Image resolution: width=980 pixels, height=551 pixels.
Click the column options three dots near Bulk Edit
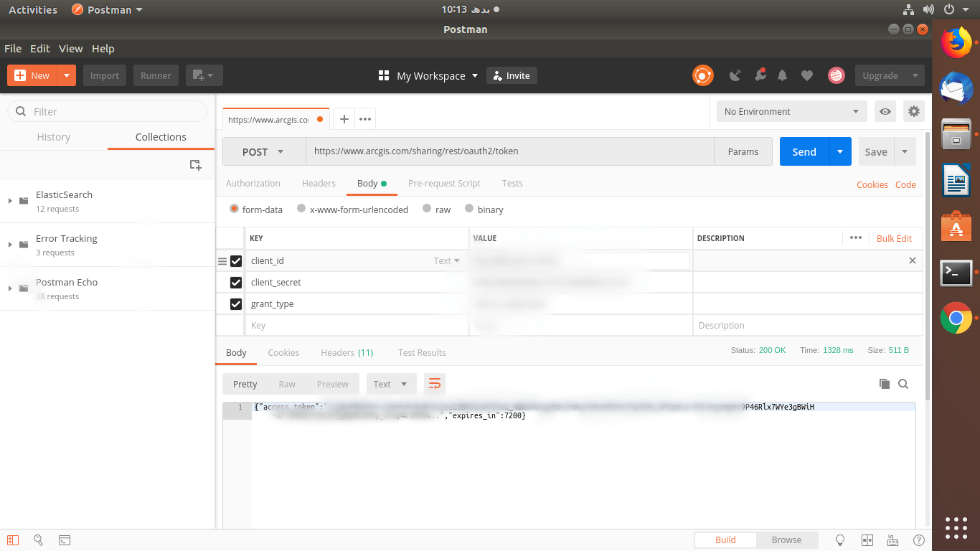856,237
